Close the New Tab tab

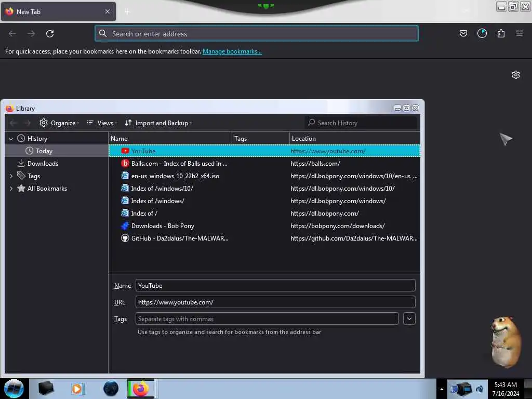(x=107, y=11)
